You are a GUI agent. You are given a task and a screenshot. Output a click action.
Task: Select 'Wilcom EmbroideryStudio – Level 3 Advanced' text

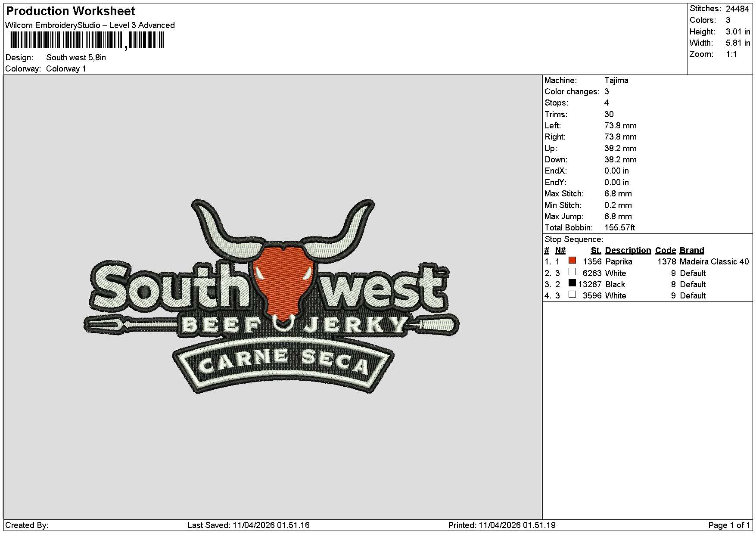pos(90,25)
